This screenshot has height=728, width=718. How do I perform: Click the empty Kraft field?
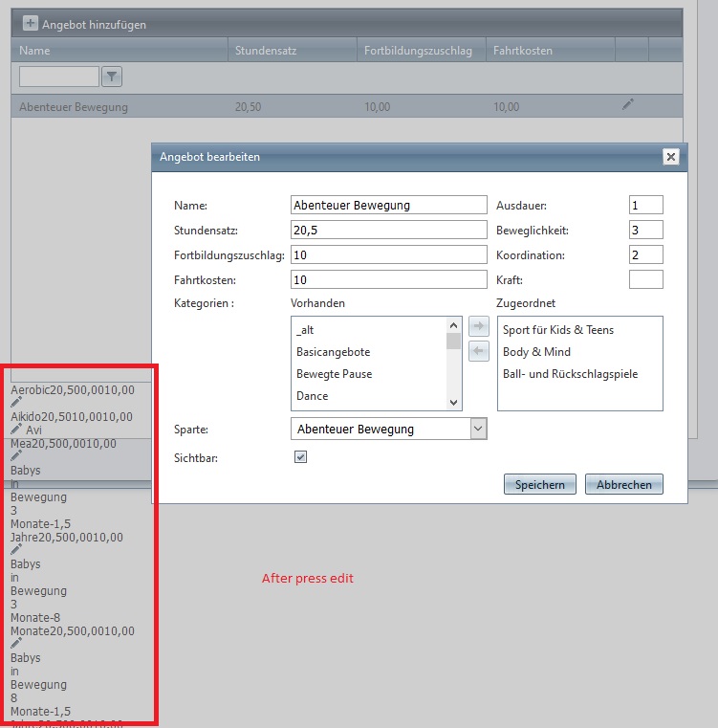click(645, 280)
